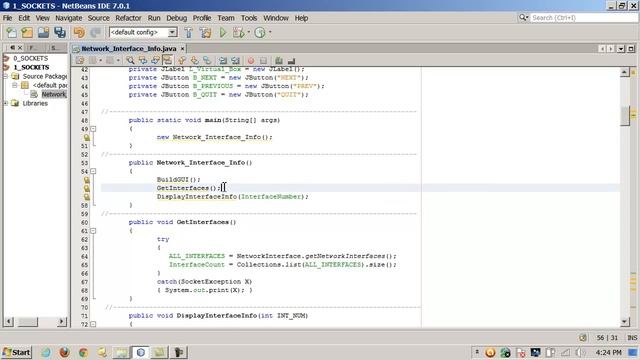Collapse code fold at line 54
640x360 pixels.
[93, 171]
